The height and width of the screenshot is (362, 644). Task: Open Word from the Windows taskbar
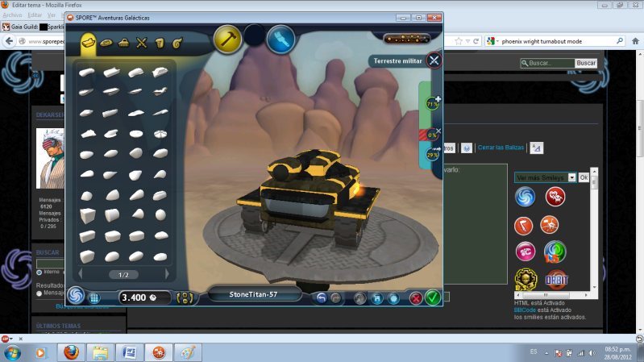click(x=130, y=352)
